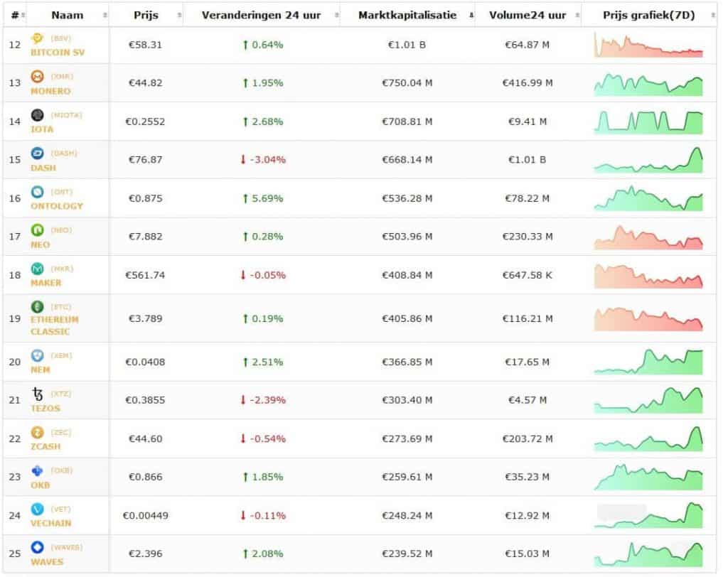Sort by Veranderingen 24 uur header
Viewport: 728px width, 577px height.
point(262,16)
